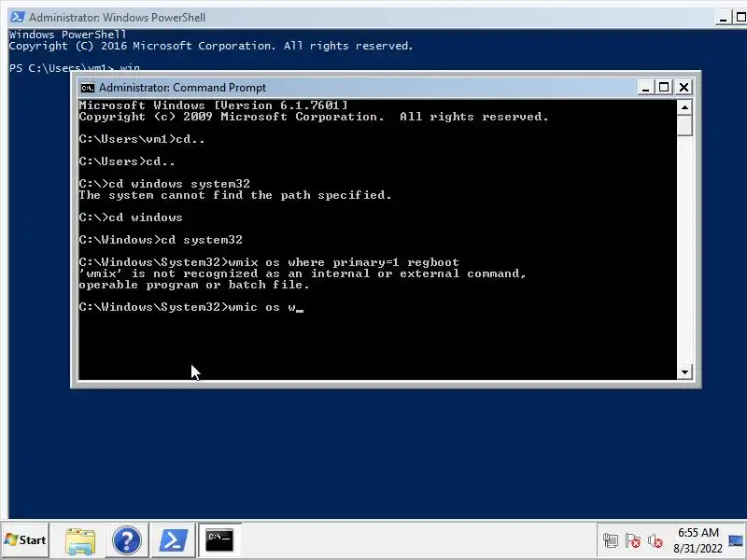Click 'The system cannot find the path specified.'
Viewport: 747px width, 560px height.
235,195
